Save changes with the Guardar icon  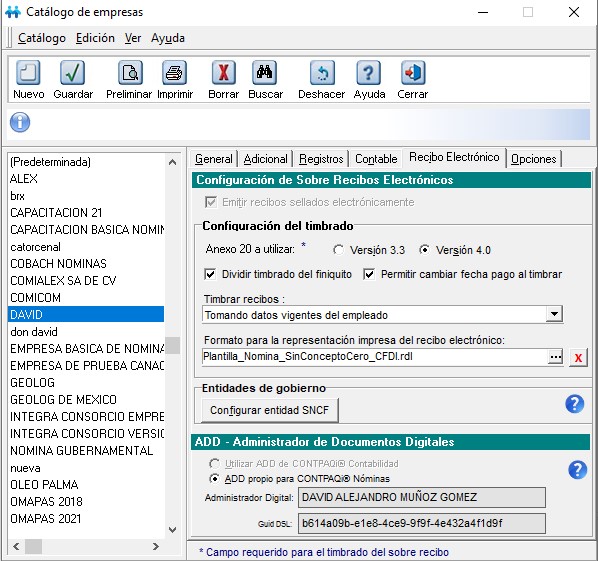pyautogui.click(x=72, y=72)
